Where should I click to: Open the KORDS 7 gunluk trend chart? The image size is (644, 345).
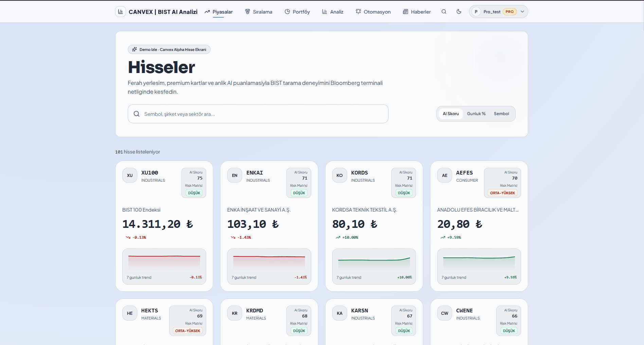[374, 267]
